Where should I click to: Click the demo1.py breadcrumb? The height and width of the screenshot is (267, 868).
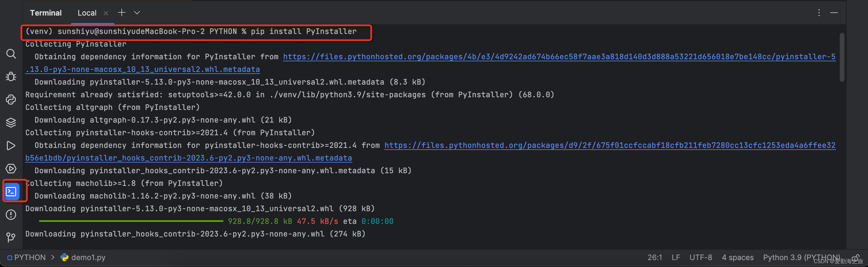click(x=83, y=257)
